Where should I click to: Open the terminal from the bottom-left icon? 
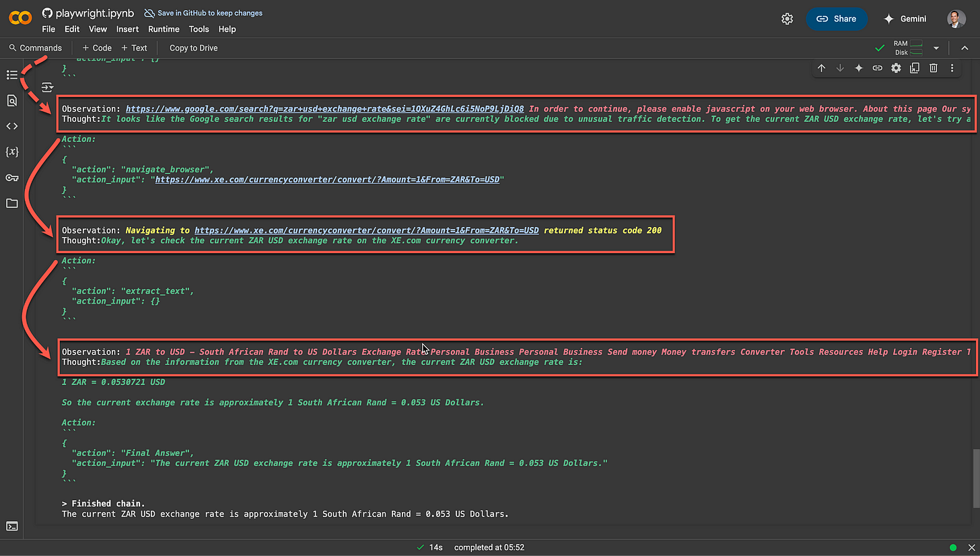(x=11, y=526)
